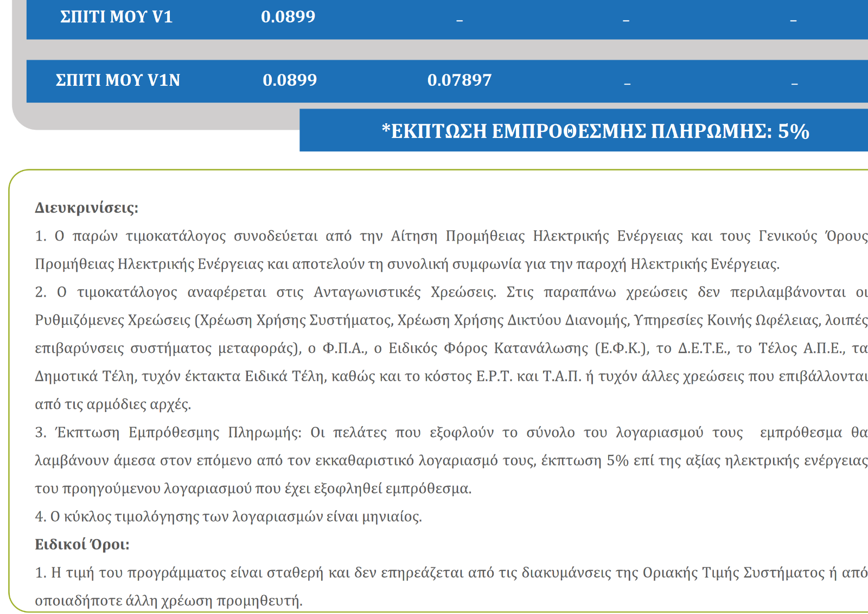The width and height of the screenshot is (868, 614).
Task: Select the 0.0899 value in the ΣΠΙΤΙ ΜΟΥ V1 row
Action: coord(288,17)
